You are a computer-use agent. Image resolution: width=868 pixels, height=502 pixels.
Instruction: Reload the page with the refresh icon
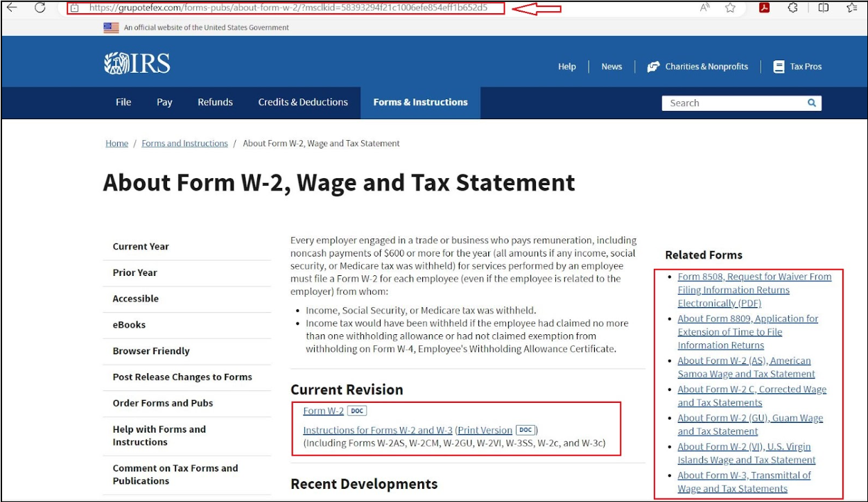click(x=40, y=8)
